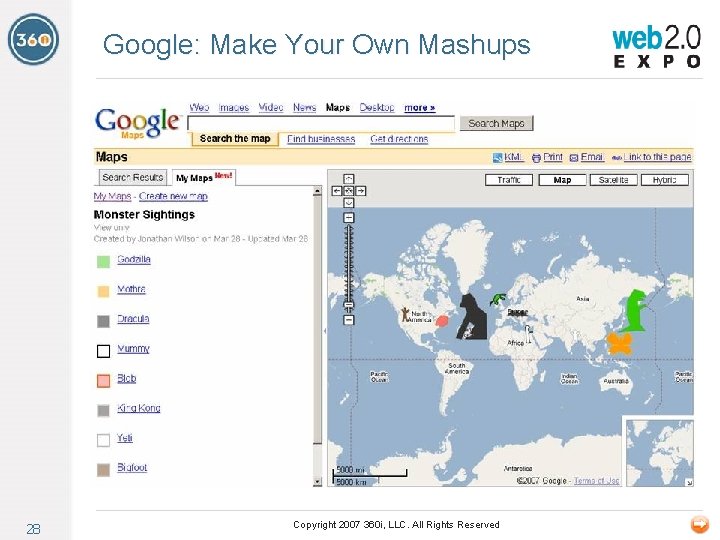Viewport: 720px width, 540px height.
Task: Click inside the maps search input field
Action: 321,124
